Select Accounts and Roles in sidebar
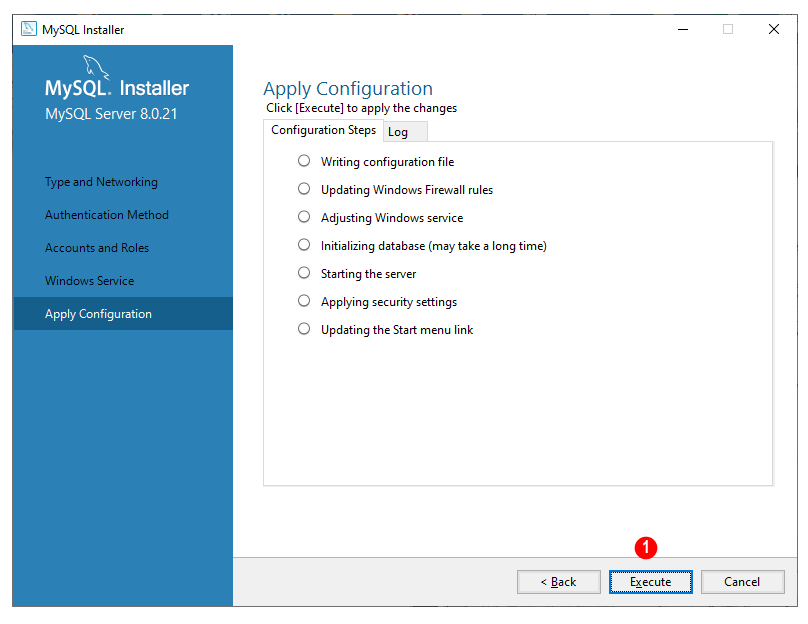 coord(97,248)
